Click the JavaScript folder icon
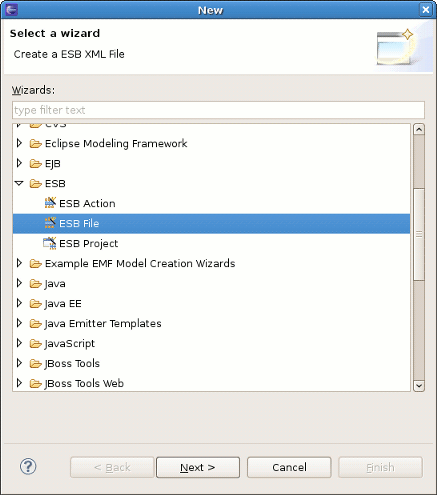 click(35, 344)
